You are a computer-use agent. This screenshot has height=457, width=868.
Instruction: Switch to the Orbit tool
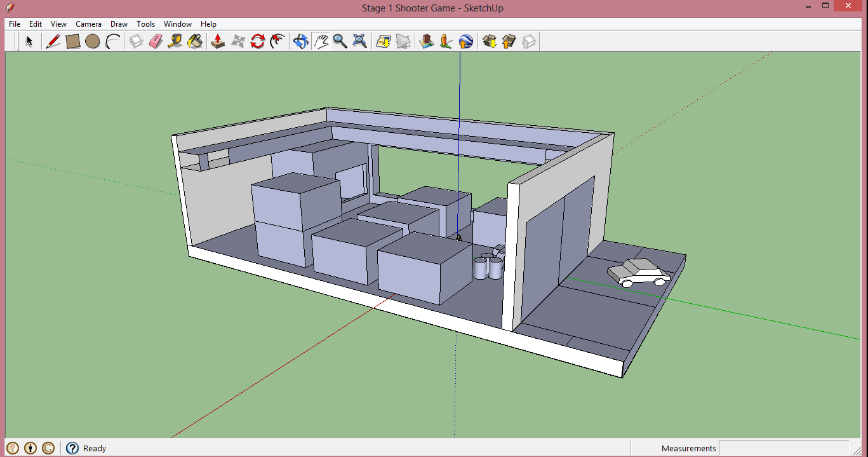pos(301,41)
